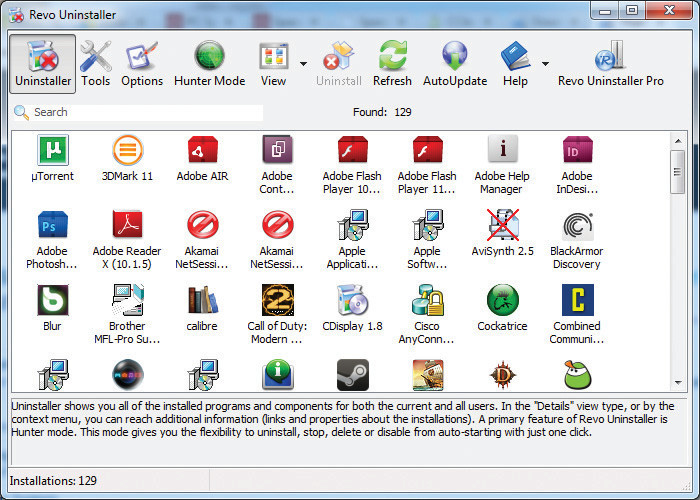
Task: Expand the Help dropdown arrow
Action: [x=545, y=63]
